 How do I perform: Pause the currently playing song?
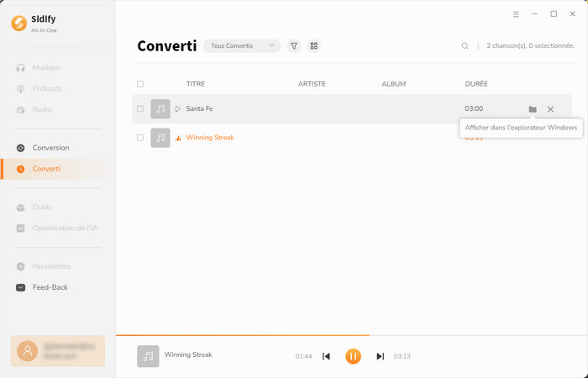[x=353, y=356]
